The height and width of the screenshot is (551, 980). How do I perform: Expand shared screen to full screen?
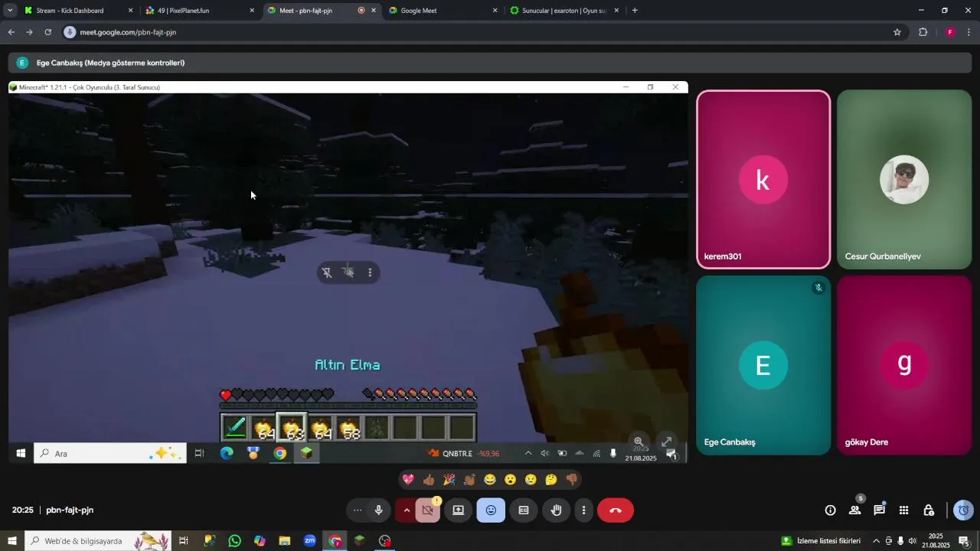(x=667, y=442)
